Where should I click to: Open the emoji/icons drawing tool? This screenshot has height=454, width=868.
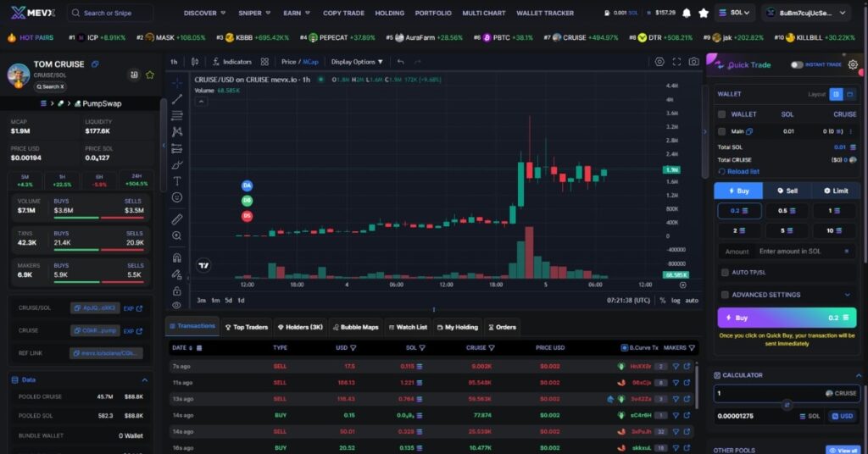coord(176,197)
